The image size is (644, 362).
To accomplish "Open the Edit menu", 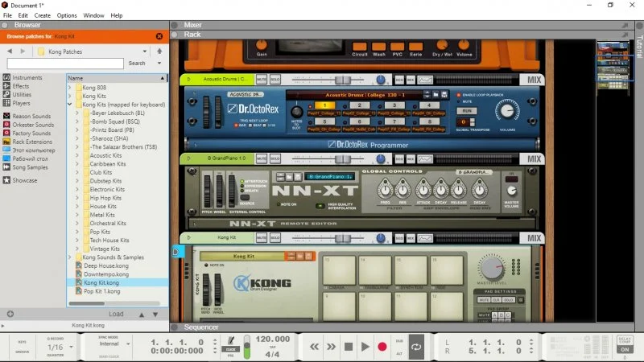I will pyautogui.click(x=23, y=15).
